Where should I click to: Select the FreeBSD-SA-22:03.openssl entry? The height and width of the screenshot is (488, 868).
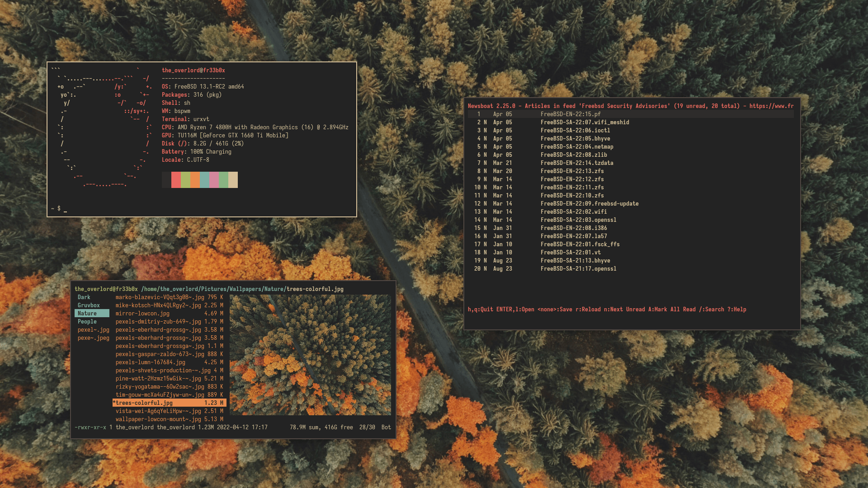point(578,220)
